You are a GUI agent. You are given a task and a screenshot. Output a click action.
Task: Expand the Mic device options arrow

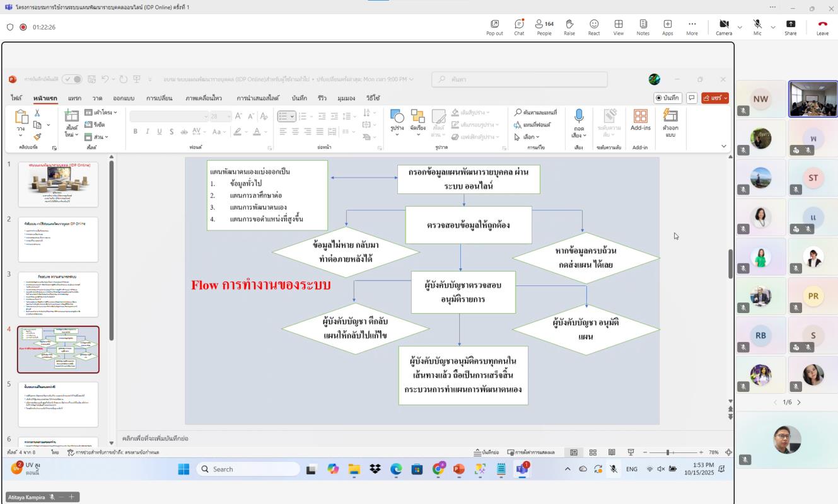coord(772,28)
